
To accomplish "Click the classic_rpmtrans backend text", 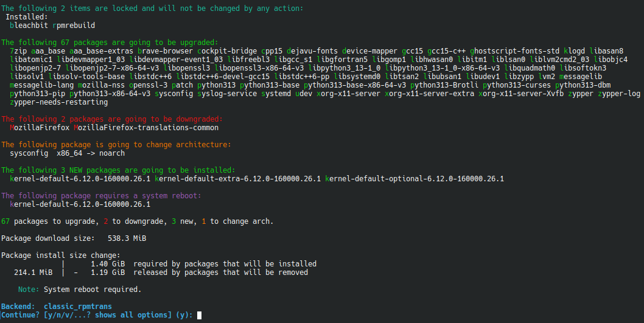I will click(78, 306).
